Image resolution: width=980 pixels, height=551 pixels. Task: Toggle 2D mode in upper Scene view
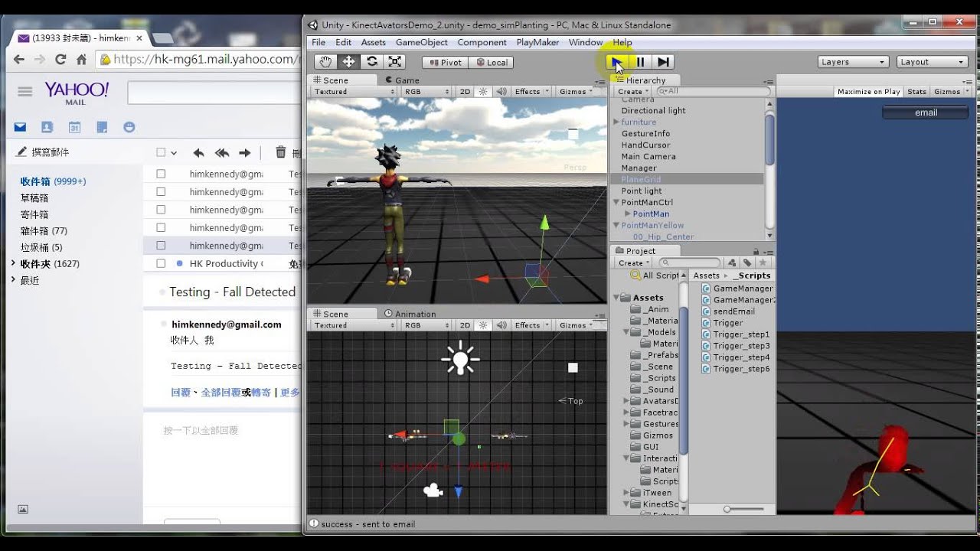(465, 92)
